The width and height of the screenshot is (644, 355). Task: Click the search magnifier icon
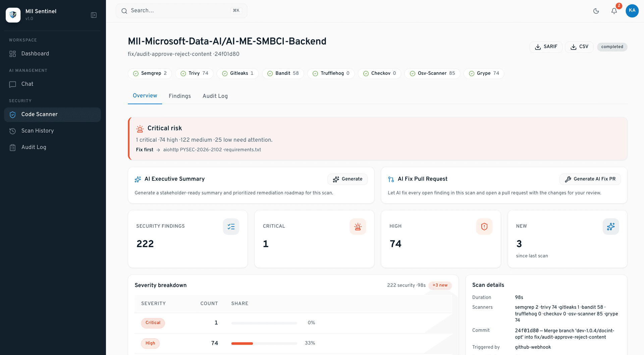(x=124, y=11)
